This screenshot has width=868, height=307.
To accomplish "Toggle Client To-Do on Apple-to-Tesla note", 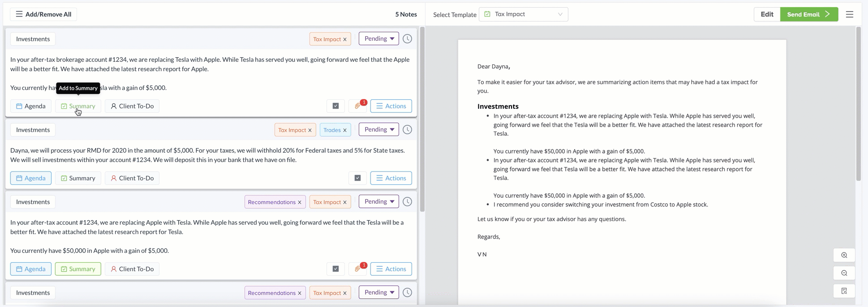I will pos(132,269).
